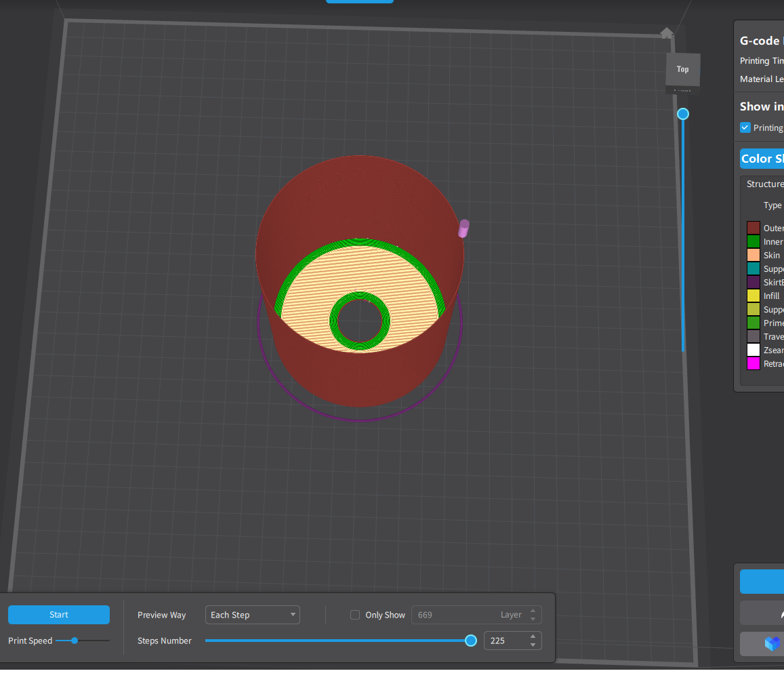Click the large blue button bottom right

[762, 582]
